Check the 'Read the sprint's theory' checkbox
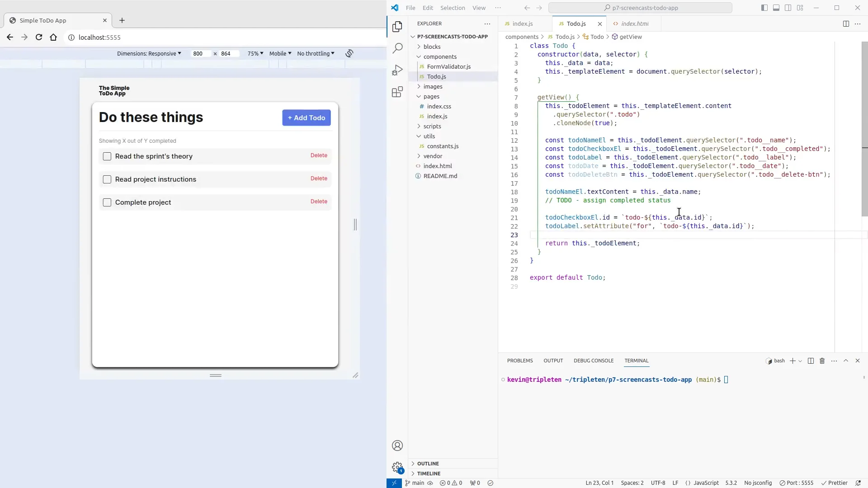The width and height of the screenshot is (868, 488). (x=107, y=156)
